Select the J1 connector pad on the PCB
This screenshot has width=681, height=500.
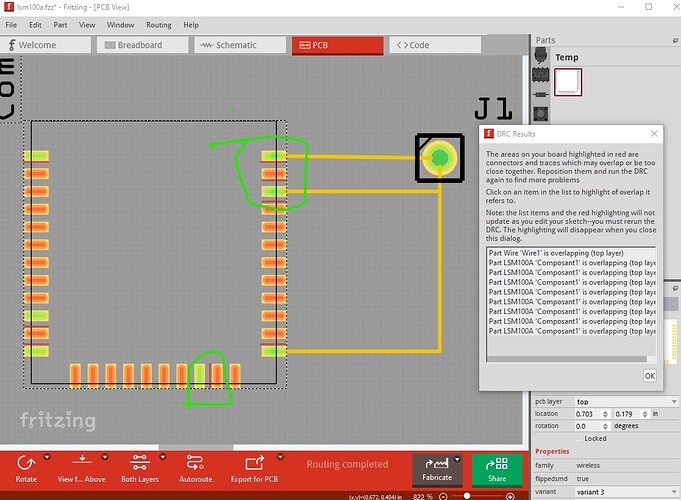tap(440, 158)
